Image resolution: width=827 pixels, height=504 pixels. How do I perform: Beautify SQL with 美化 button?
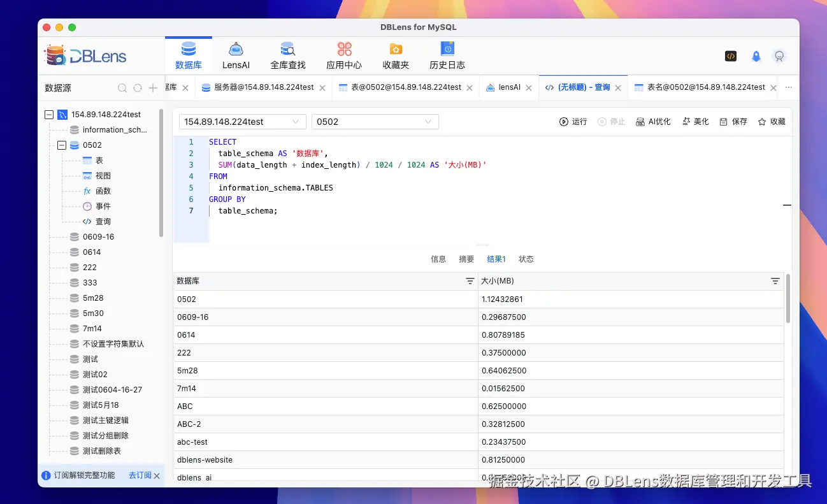[695, 122]
